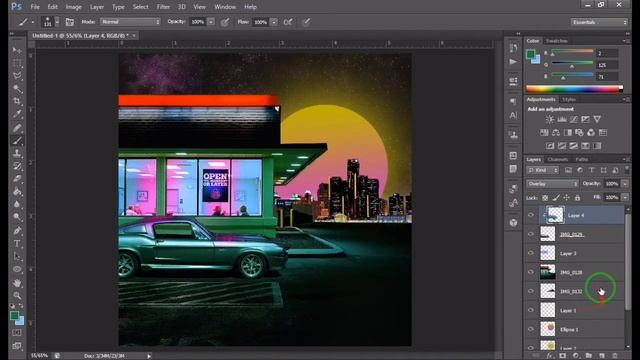The width and height of the screenshot is (640, 360).
Task: Select the IMG_0128 layer thumbnail
Action: (x=548, y=272)
